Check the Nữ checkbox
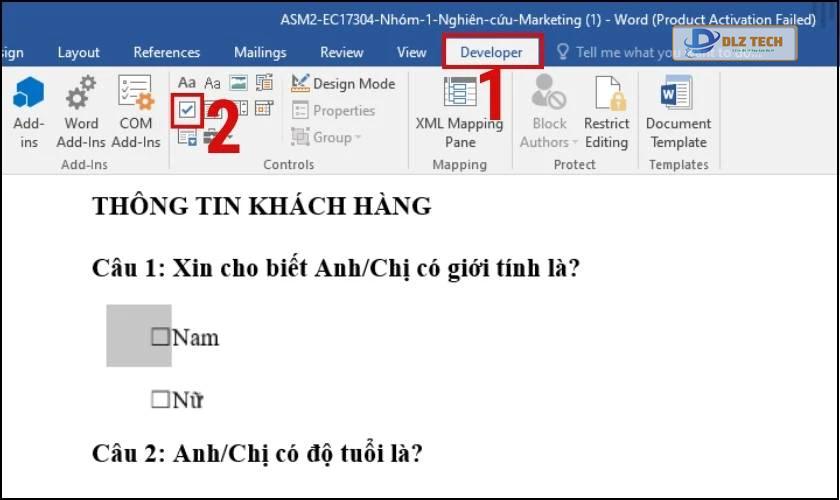840x500 pixels. click(160, 399)
